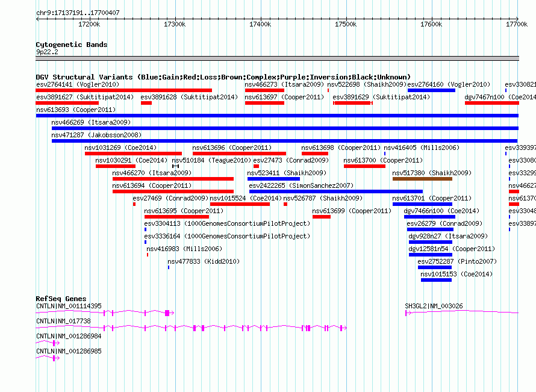The image size is (536, 392).
Task: Click the dgv7467n100 variant label
Action: point(500,97)
